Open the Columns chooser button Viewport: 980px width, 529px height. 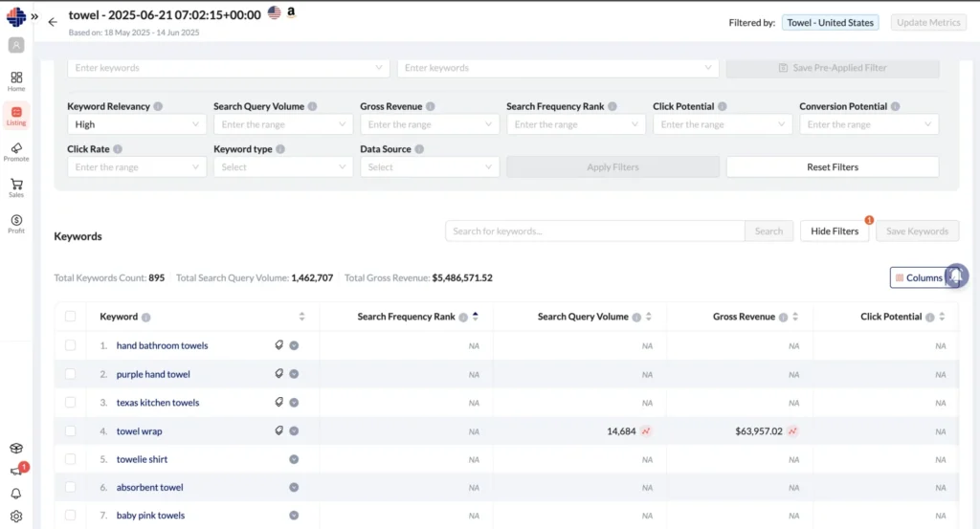pyautogui.click(x=919, y=278)
